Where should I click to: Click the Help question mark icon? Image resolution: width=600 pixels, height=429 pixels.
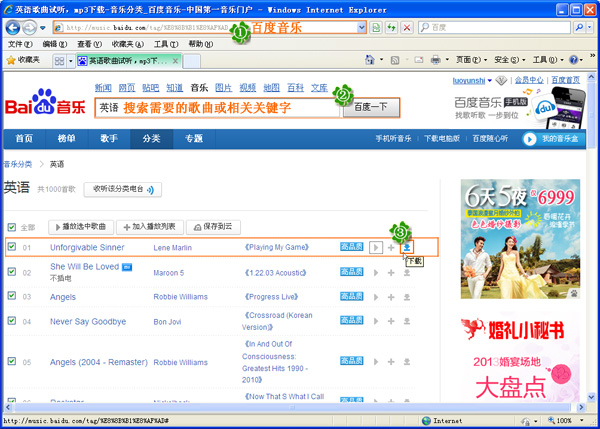(x=573, y=60)
